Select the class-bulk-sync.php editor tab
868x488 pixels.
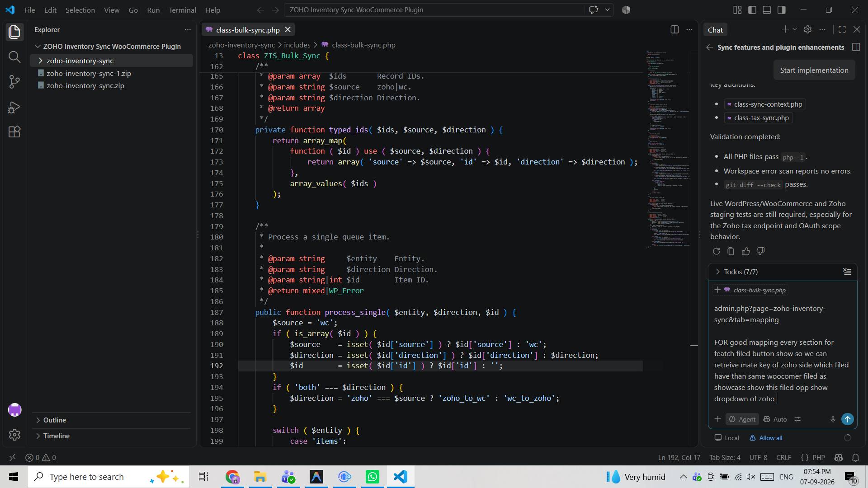click(248, 30)
